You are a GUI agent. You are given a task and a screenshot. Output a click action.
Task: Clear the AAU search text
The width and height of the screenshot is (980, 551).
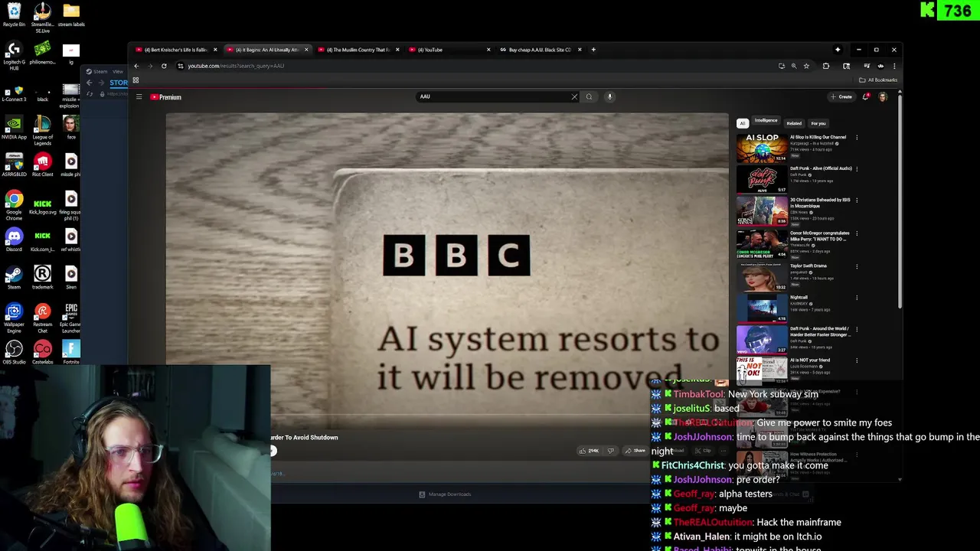click(574, 96)
